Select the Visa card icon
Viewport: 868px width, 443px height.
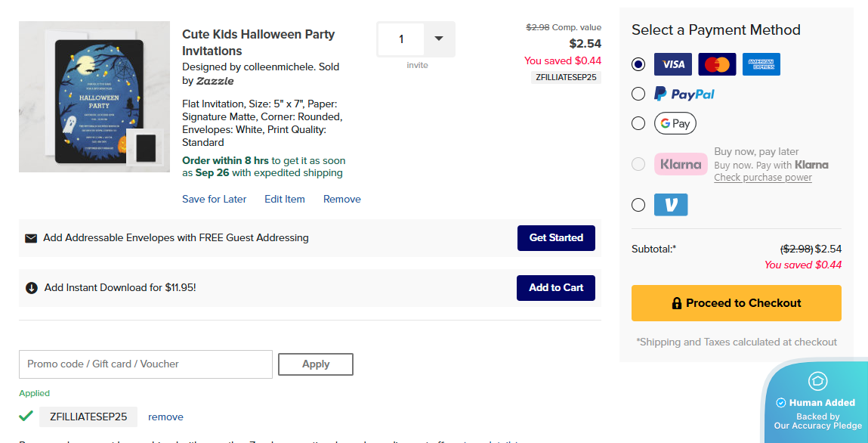672,64
